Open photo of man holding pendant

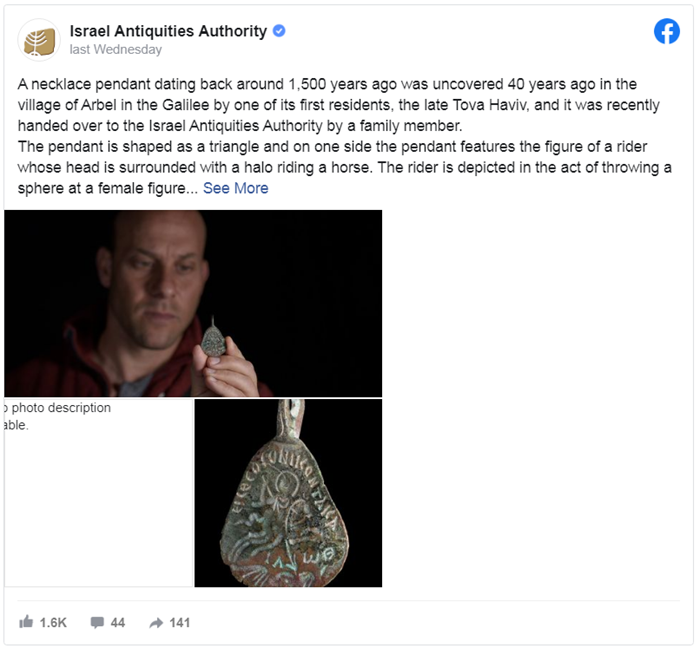(193, 303)
